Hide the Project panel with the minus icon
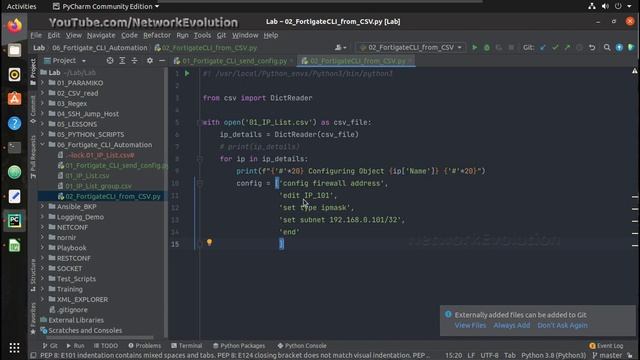Viewport: 640px width, 360px height. [x=162, y=60]
